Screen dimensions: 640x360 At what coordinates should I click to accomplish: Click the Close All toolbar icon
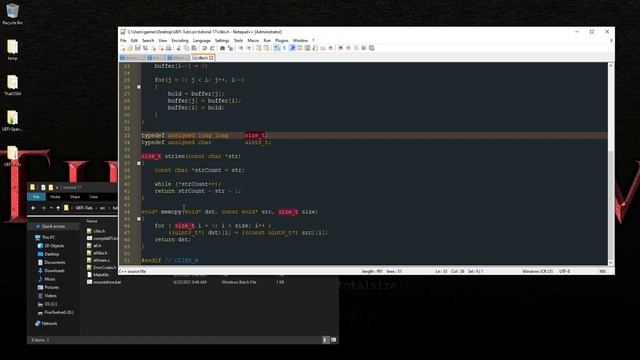click(x=162, y=48)
